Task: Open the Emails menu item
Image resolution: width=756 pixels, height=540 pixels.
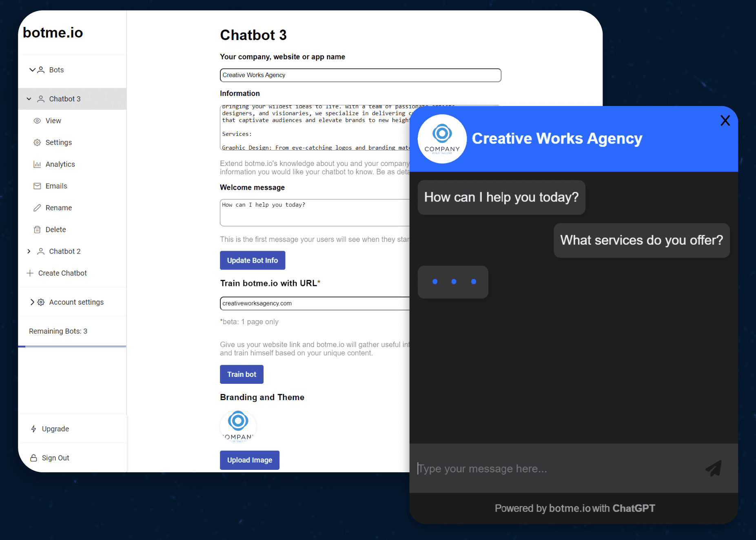Action: click(x=56, y=186)
